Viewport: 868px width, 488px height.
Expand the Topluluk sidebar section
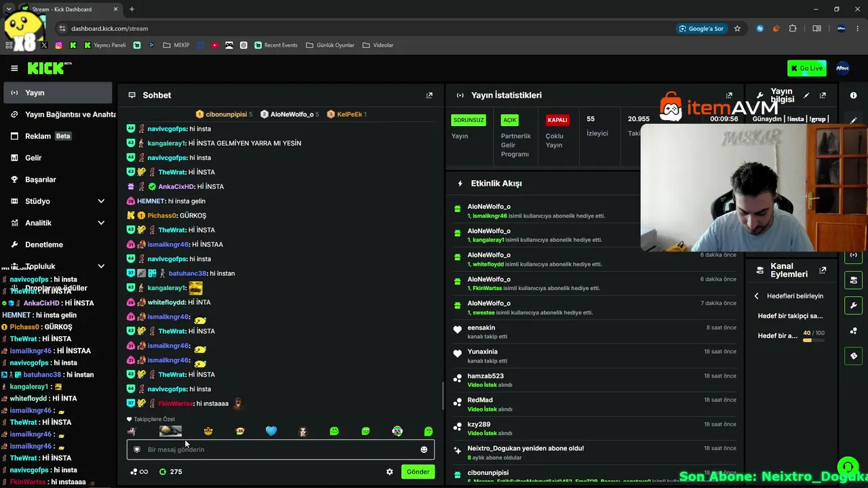[x=101, y=266]
